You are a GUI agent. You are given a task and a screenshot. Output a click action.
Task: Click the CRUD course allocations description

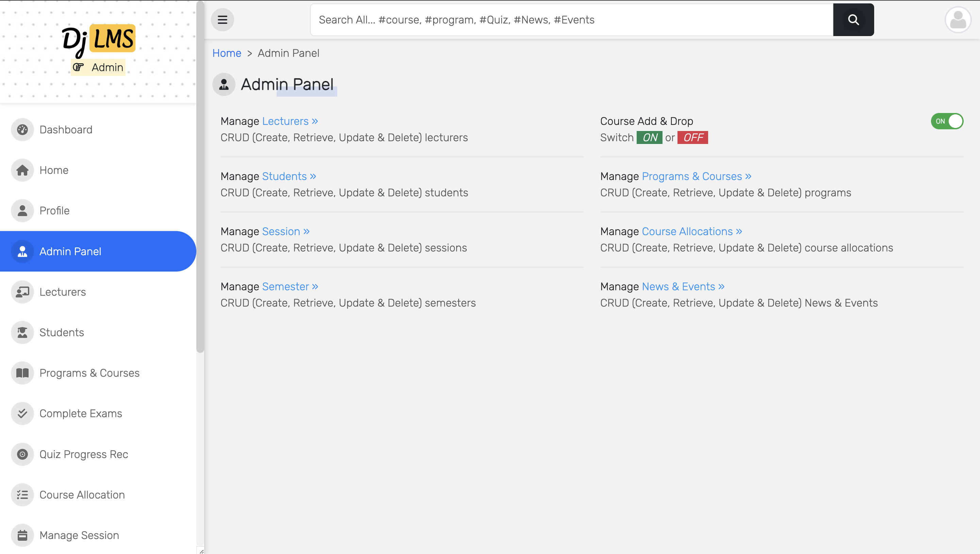coord(747,248)
